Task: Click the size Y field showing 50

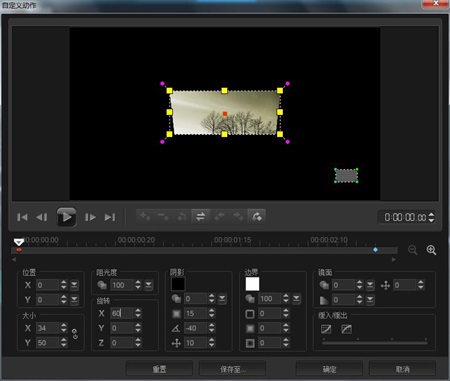Action: click(48, 343)
